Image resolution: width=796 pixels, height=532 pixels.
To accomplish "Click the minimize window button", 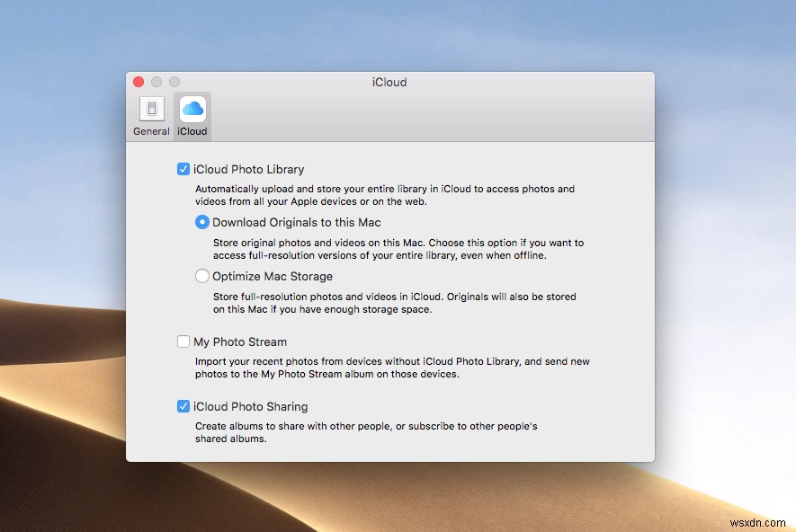I will [x=155, y=81].
